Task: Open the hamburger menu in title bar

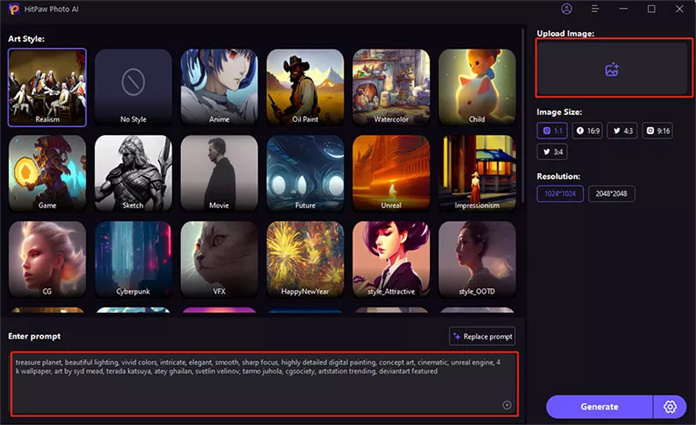Action: point(595,9)
